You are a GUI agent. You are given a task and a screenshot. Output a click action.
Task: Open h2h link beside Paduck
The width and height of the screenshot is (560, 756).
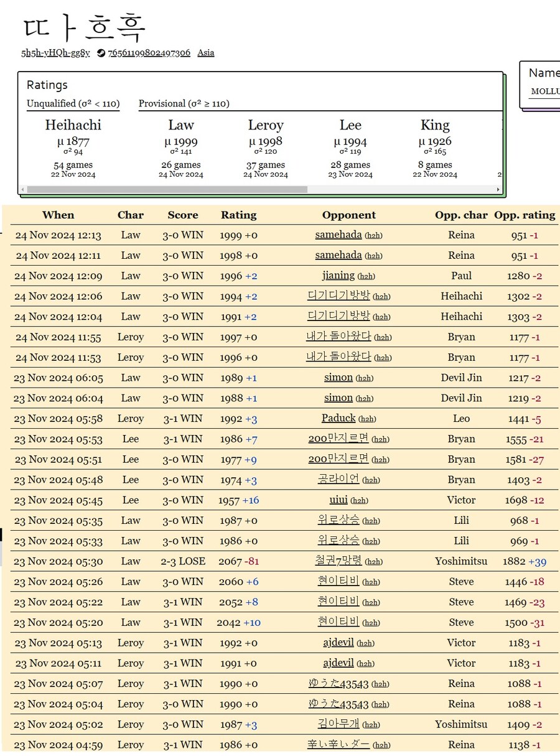pyautogui.click(x=367, y=419)
